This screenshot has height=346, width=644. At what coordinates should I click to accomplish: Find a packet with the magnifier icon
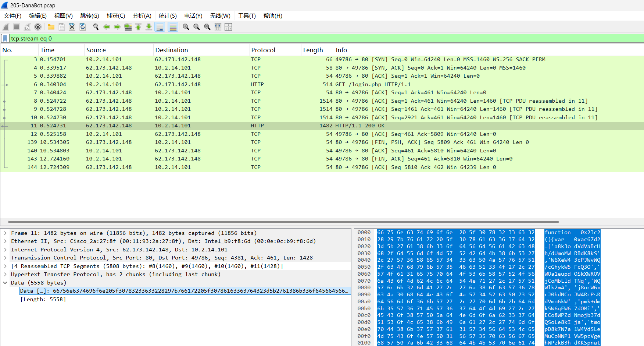[96, 27]
